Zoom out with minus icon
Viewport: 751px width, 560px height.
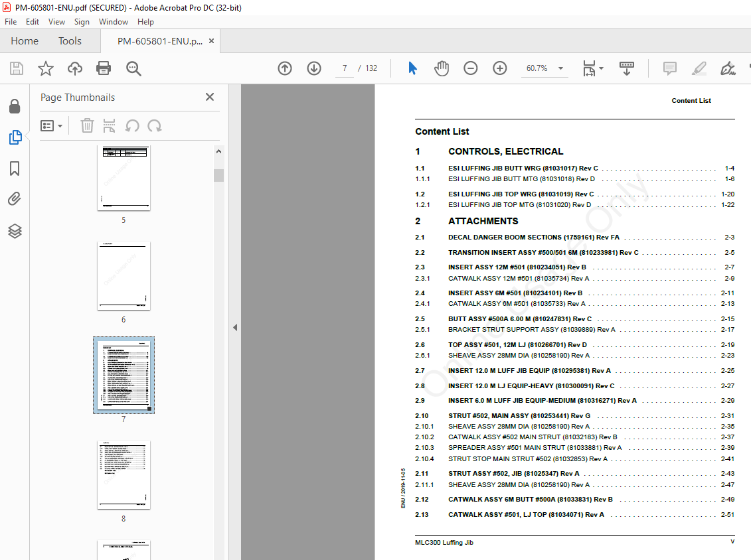[x=470, y=68]
